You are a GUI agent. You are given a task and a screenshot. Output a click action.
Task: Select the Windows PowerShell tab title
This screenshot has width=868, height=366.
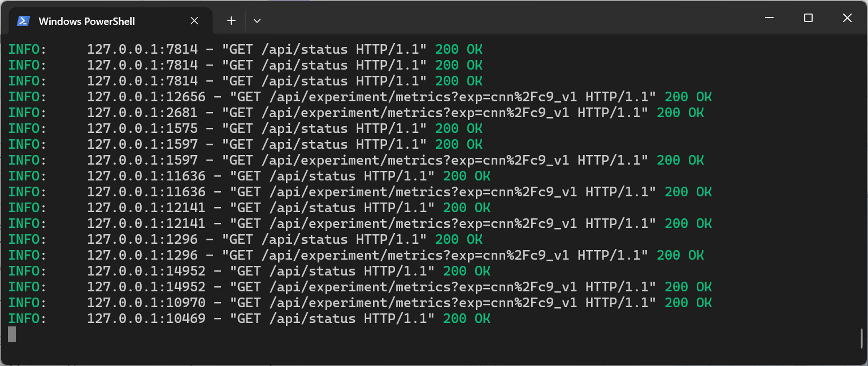tap(86, 21)
